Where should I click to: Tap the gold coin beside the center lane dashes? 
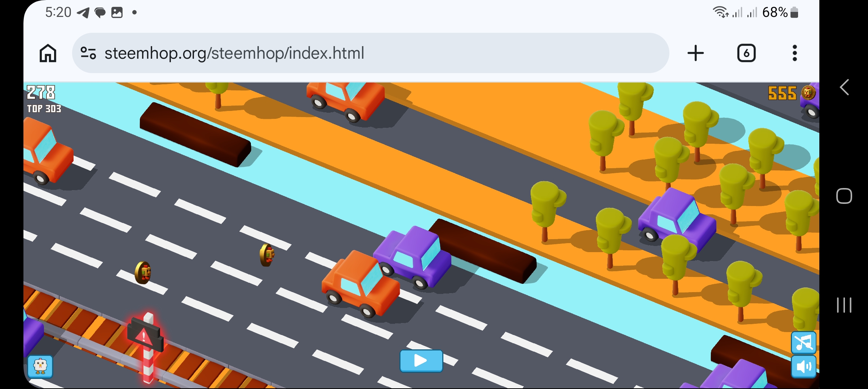267,255
